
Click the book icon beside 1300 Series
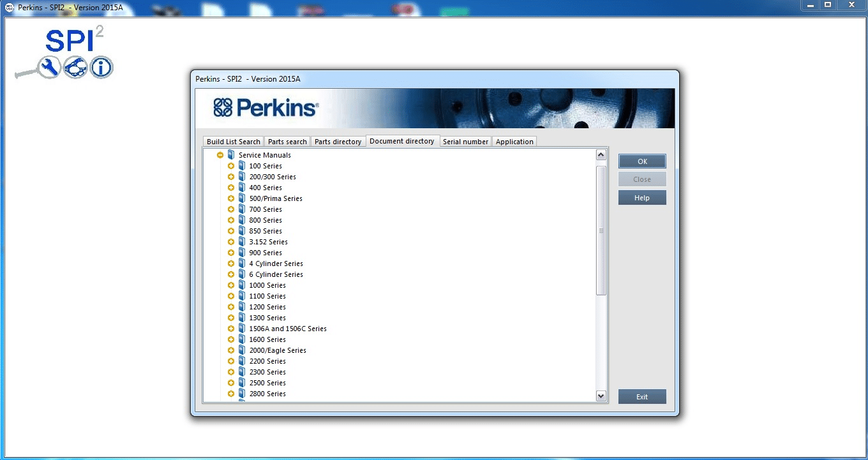pos(242,318)
